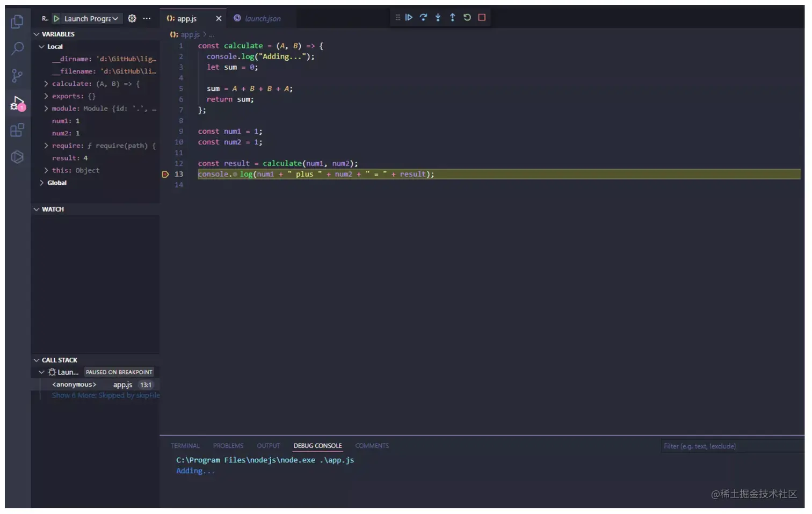Click the node.exe command line in console
This screenshot has height=514, width=812.
tap(265, 460)
